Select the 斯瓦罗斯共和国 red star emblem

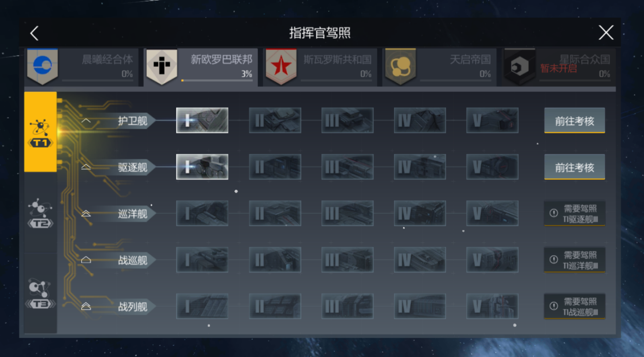pos(281,66)
